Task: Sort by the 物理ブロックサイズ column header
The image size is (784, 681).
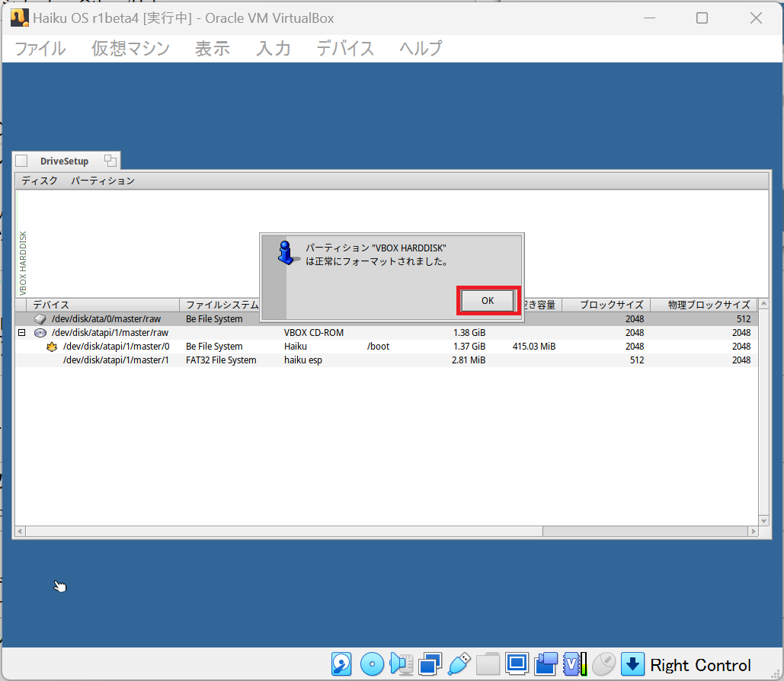Action: 704,305
